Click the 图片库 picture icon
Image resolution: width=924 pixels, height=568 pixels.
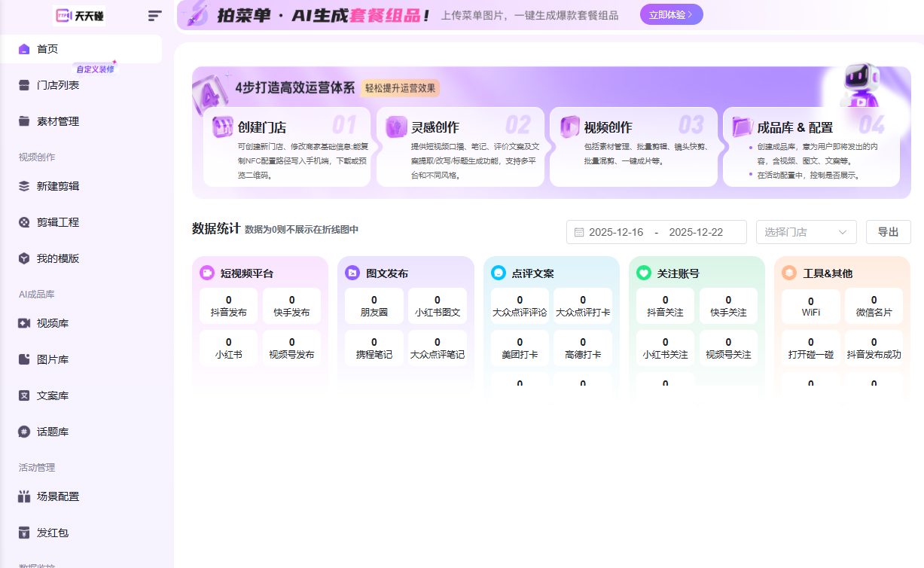point(24,359)
